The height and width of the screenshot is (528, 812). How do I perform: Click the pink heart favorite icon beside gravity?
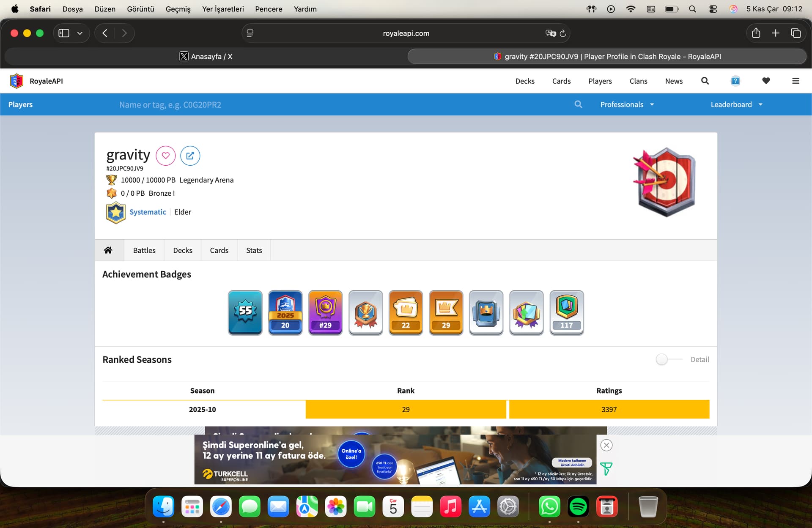(165, 156)
